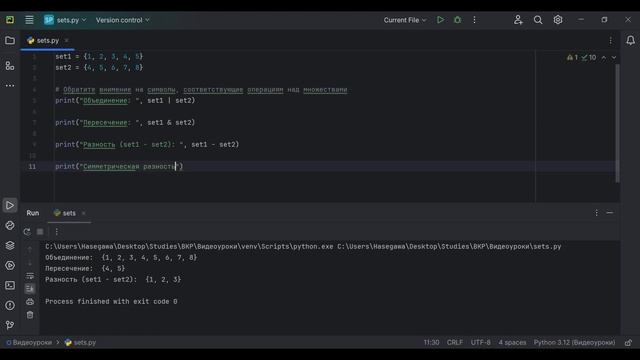Click the python.exe path in console
Screen dimensions: 640x360
[189, 247]
